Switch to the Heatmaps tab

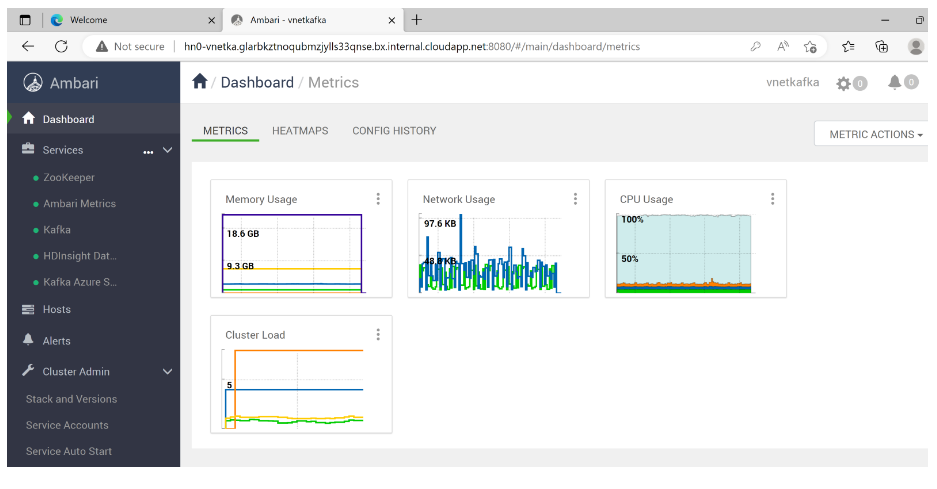tap(300, 131)
